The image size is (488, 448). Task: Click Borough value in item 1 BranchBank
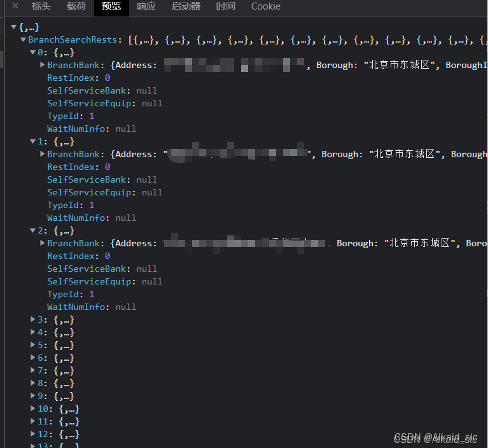(405, 154)
